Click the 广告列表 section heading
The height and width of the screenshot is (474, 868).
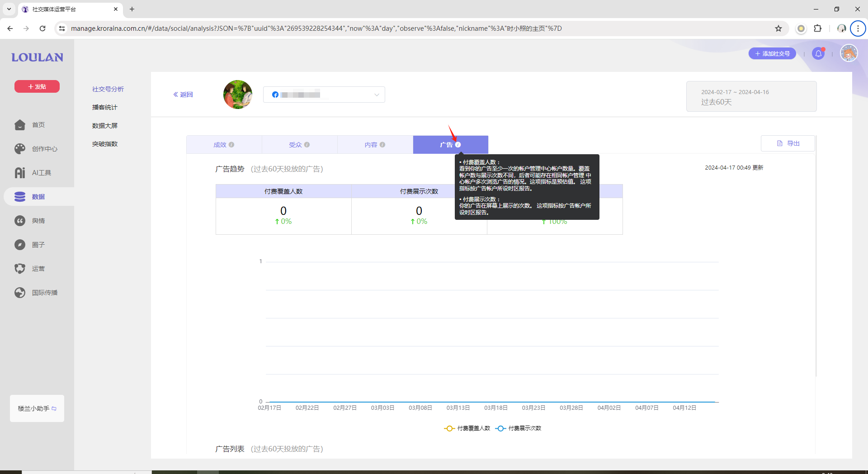tap(230, 449)
